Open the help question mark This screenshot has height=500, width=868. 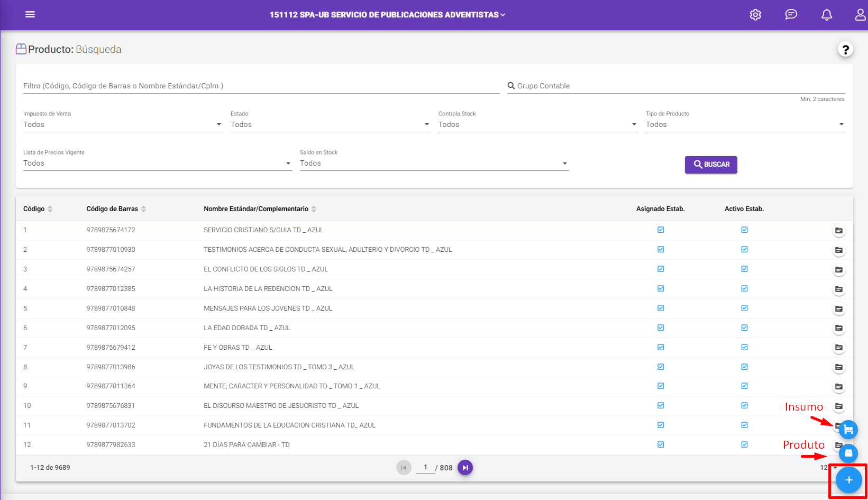coord(845,49)
